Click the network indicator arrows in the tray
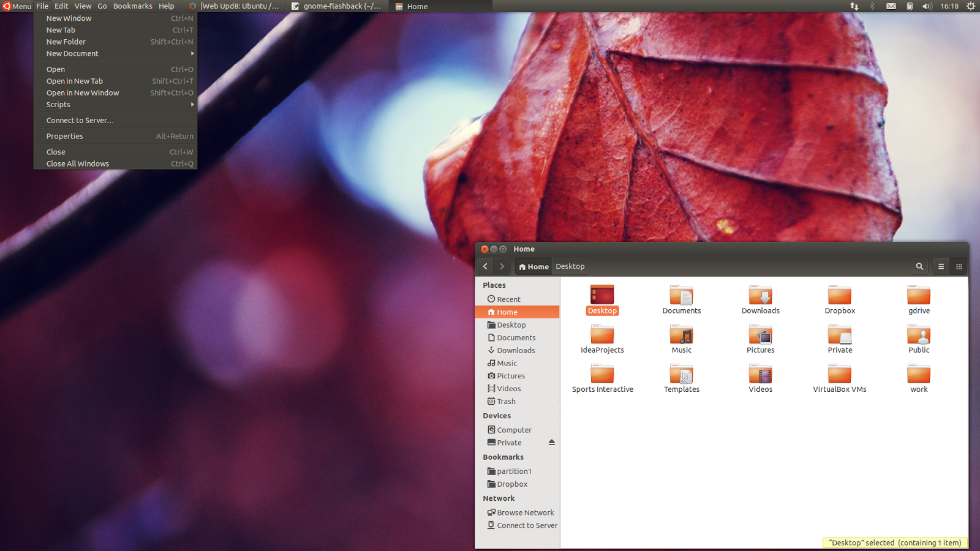The image size is (980, 551). [853, 6]
